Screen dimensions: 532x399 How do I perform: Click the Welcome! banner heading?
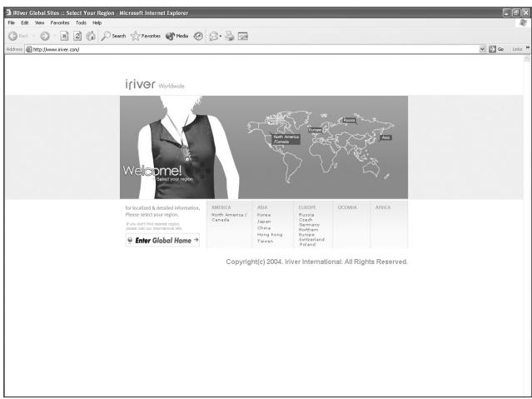tap(152, 171)
